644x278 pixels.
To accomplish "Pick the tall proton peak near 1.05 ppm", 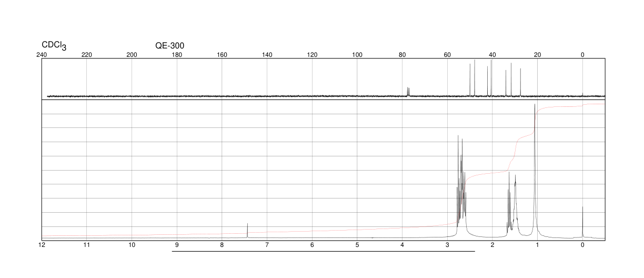I will [x=535, y=168].
